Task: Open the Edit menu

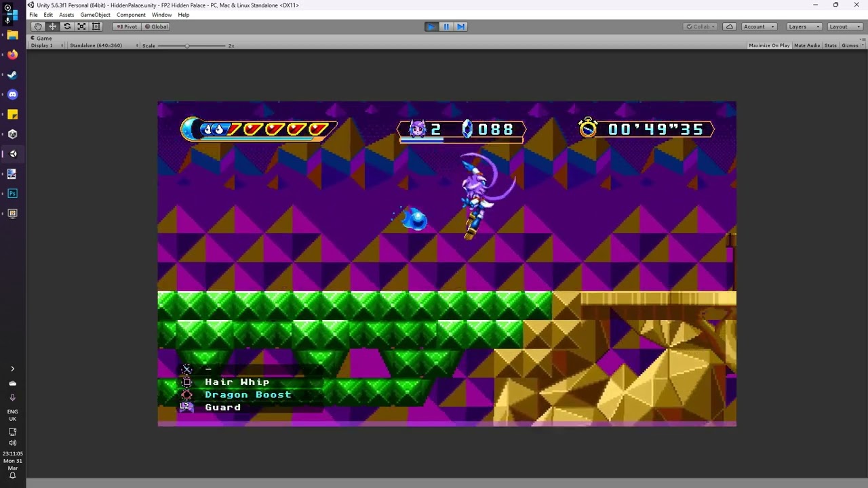Action: [48, 15]
